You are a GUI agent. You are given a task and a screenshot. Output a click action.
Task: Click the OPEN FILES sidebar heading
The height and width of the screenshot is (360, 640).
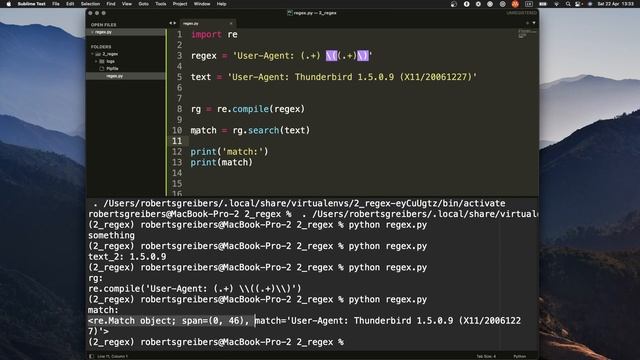pyautogui.click(x=104, y=25)
